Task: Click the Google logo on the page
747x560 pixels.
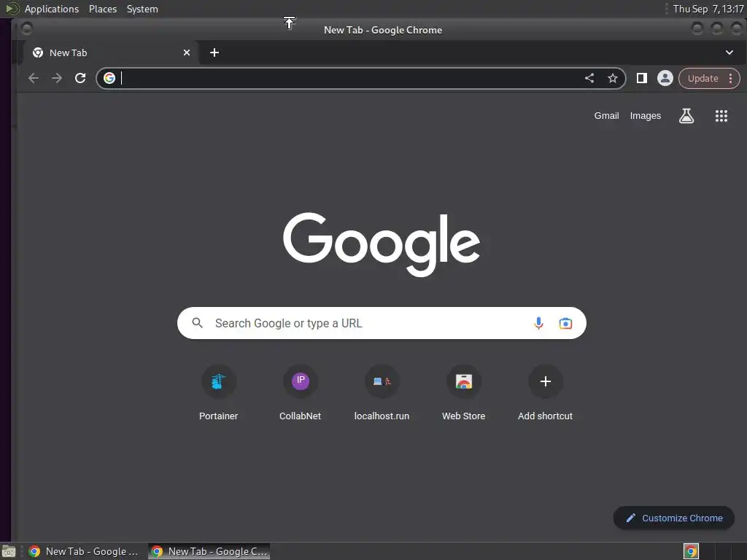Action: tap(382, 244)
